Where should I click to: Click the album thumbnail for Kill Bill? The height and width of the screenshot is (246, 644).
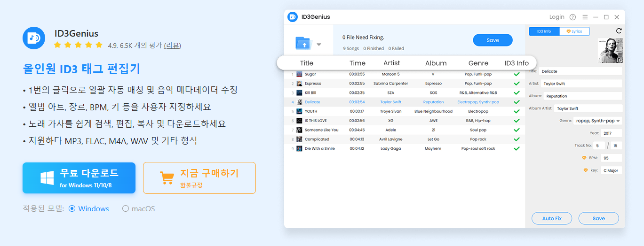pos(299,93)
